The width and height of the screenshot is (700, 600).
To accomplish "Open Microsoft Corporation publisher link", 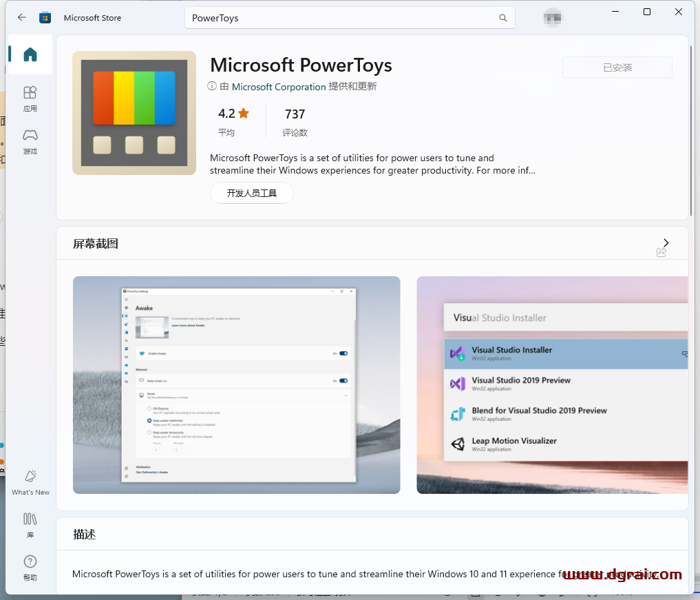I will pos(279,87).
